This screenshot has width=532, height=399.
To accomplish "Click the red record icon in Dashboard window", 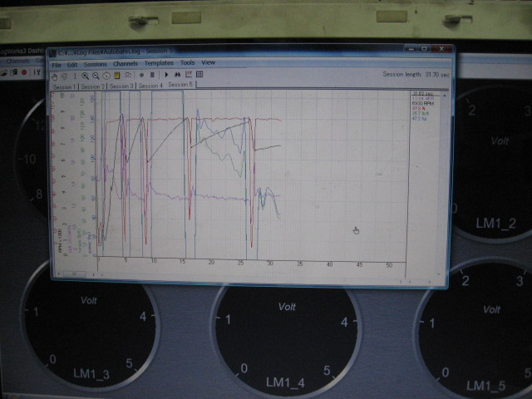I will click(24, 72).
